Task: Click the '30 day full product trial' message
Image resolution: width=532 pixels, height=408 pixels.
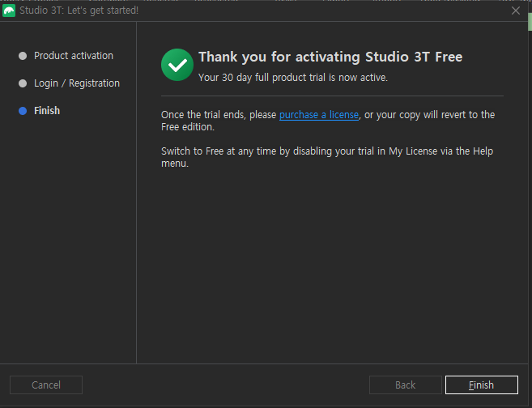Action: 293,78
